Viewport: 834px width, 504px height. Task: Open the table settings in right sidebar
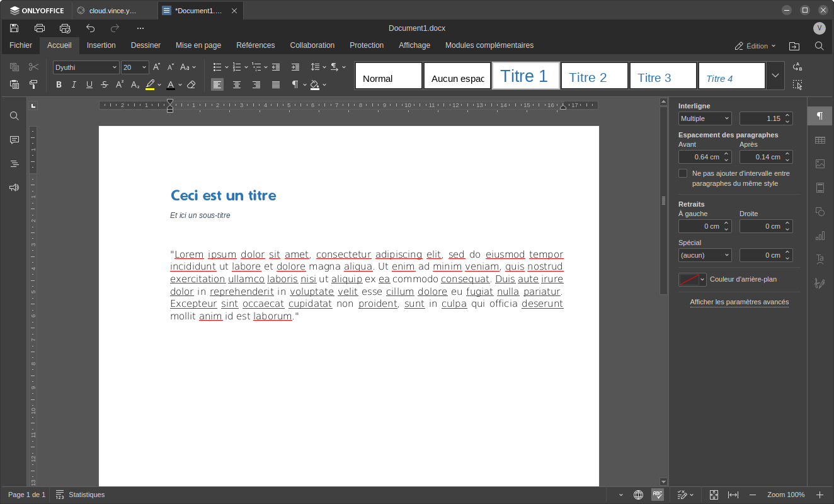pyautogui.click(x=820, y=140)
